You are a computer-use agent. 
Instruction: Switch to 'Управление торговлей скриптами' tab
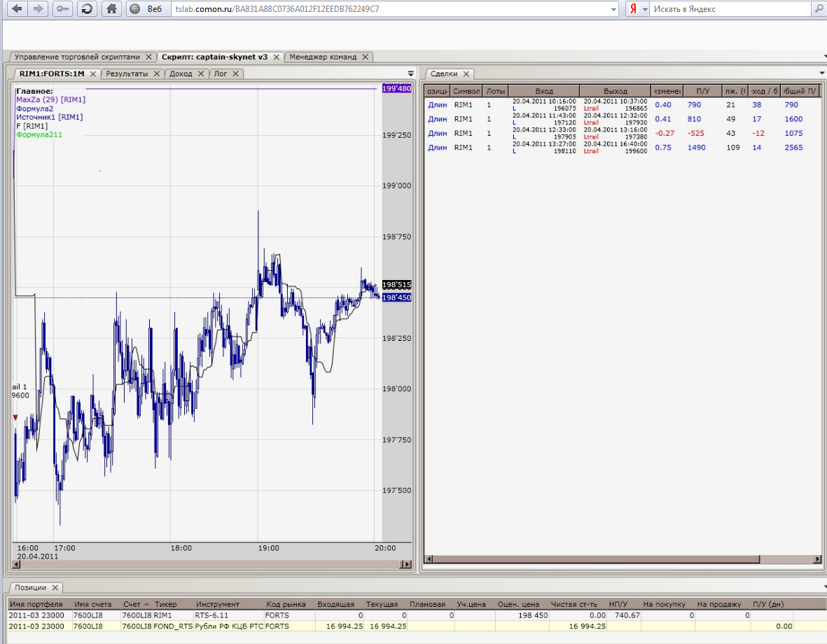tap(77, 57)
